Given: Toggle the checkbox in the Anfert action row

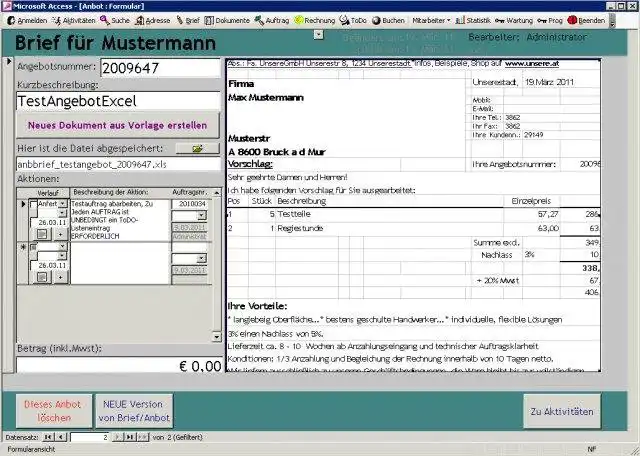Looking at the screenshot, I should click(33, 204).
